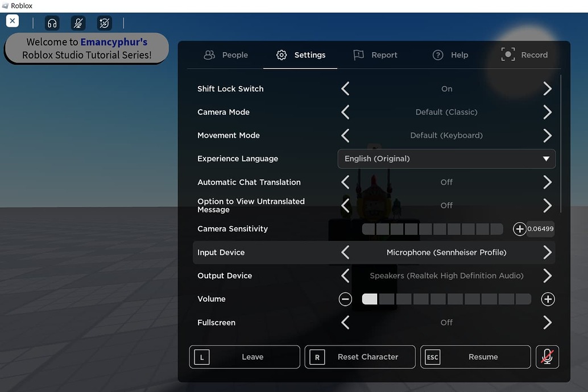Turn on Automatic Chat Translation
The image size is (588, 392).
coord(546,182)
